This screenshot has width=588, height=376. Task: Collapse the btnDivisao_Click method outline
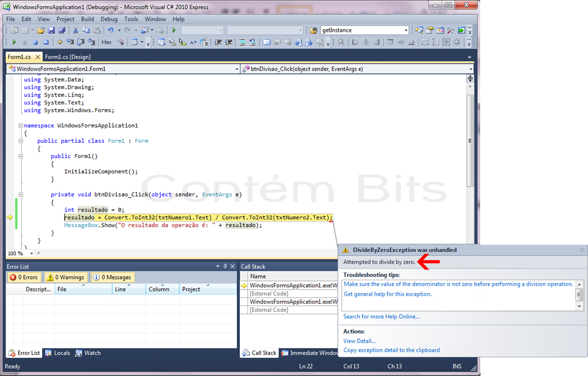[21, 194]
